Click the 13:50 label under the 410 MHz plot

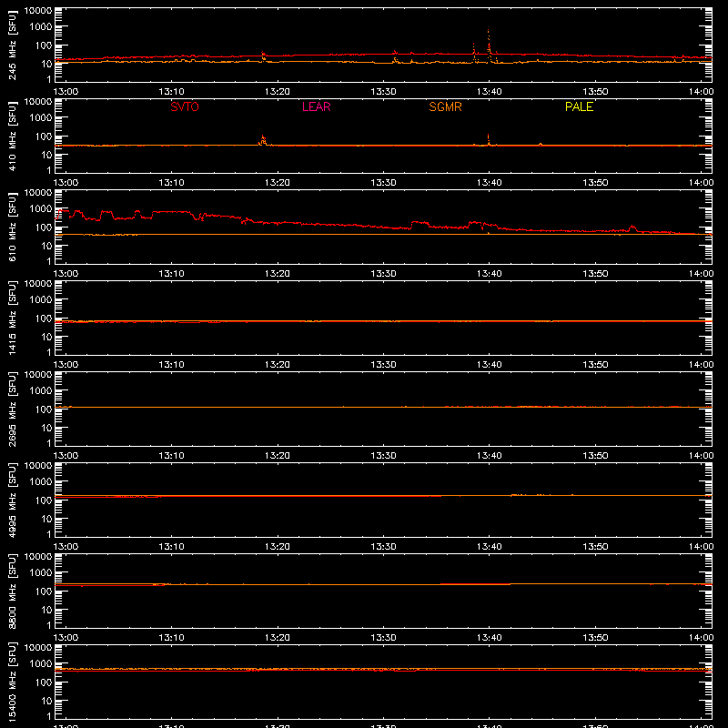595,183
